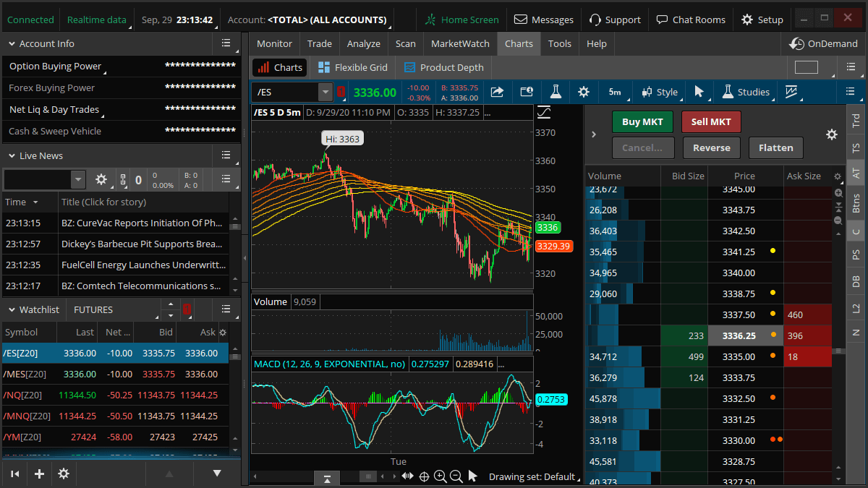This screenshot has width=868, height=488.
Task: Open the 5m timeframe dropdown
Action: [616, 92]
